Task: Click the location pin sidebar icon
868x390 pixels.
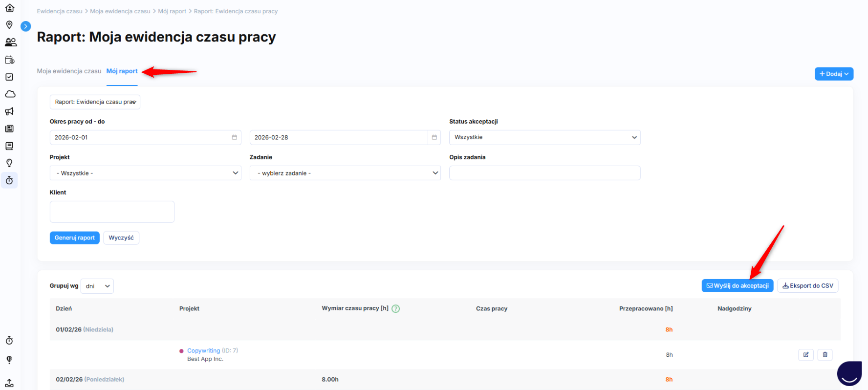Action: tap(9, 25)
